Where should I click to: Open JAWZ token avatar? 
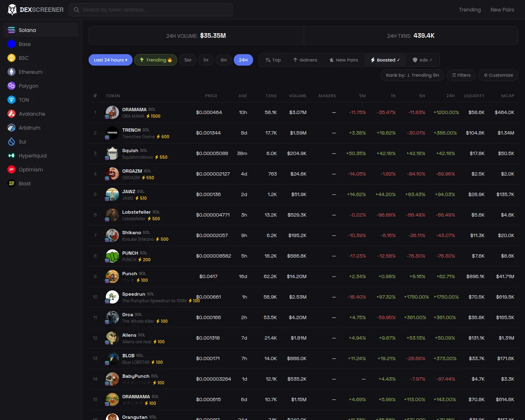[x=112, y=194]
